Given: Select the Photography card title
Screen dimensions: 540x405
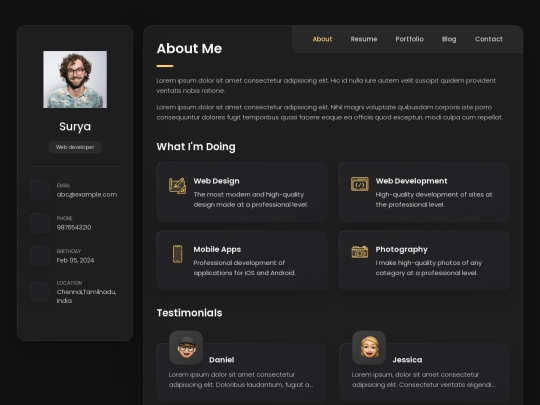Looking at the screenshot, I should pyautogui.click(x=401, y=249).
